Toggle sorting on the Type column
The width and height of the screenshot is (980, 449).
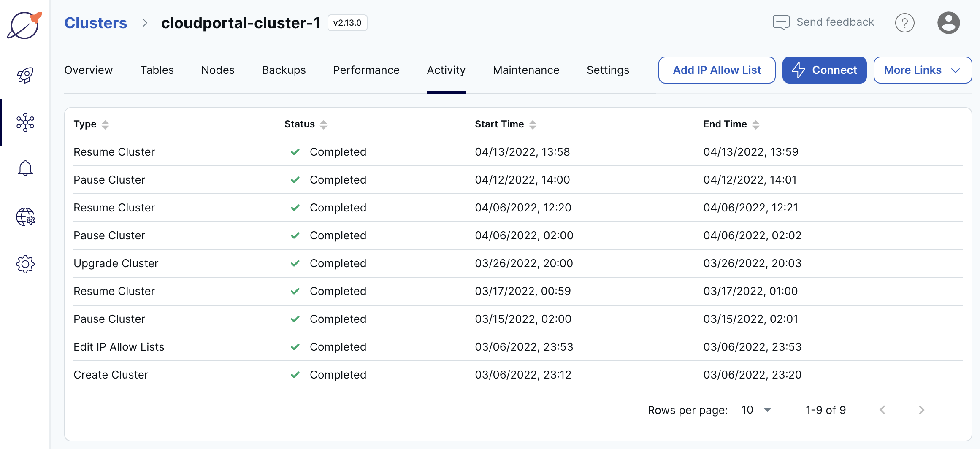[105, 124]
